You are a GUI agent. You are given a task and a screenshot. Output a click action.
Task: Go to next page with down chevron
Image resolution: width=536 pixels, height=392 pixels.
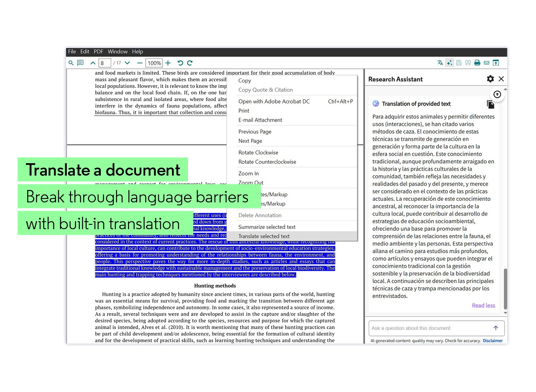coord(127,63)
